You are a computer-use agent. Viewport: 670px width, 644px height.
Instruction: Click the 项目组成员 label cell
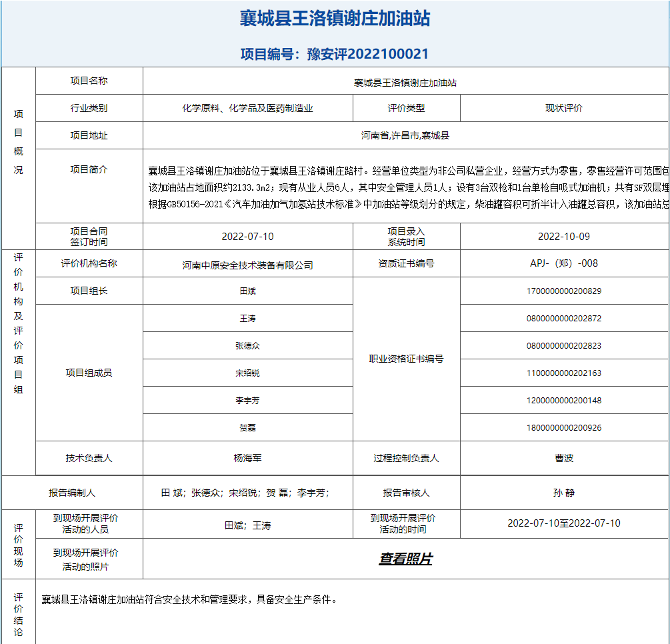tap(89, 373)
